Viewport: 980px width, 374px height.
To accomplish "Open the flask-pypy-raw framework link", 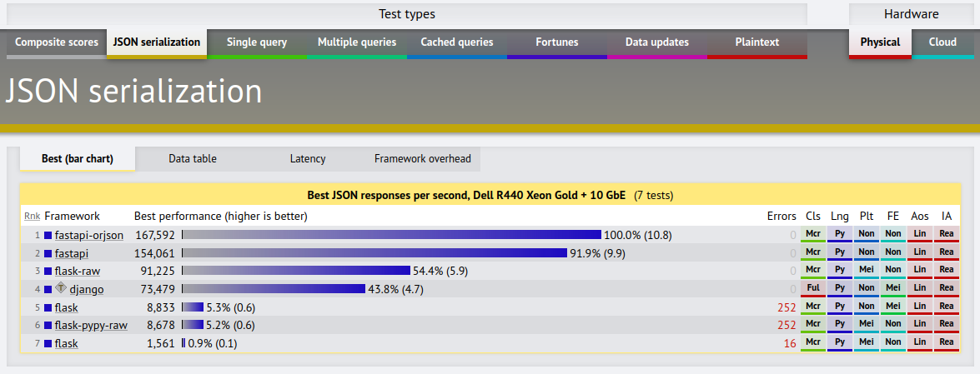I will point(91,326).
